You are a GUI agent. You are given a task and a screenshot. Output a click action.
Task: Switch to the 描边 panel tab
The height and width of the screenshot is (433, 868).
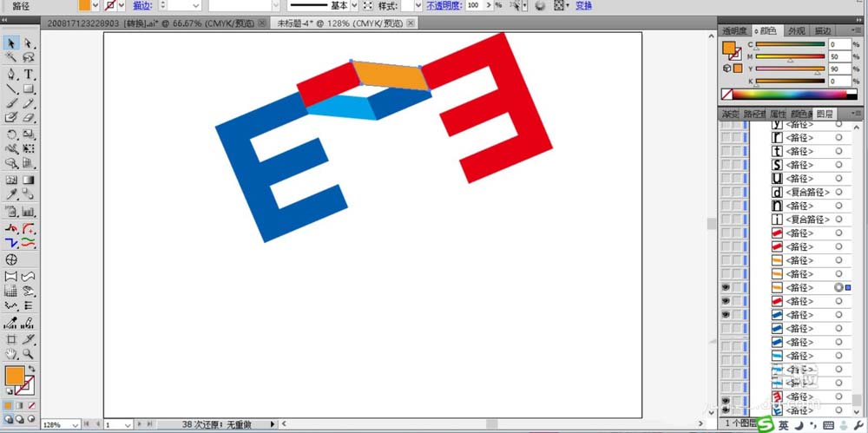pyautogui.click(x=822, y=31)
